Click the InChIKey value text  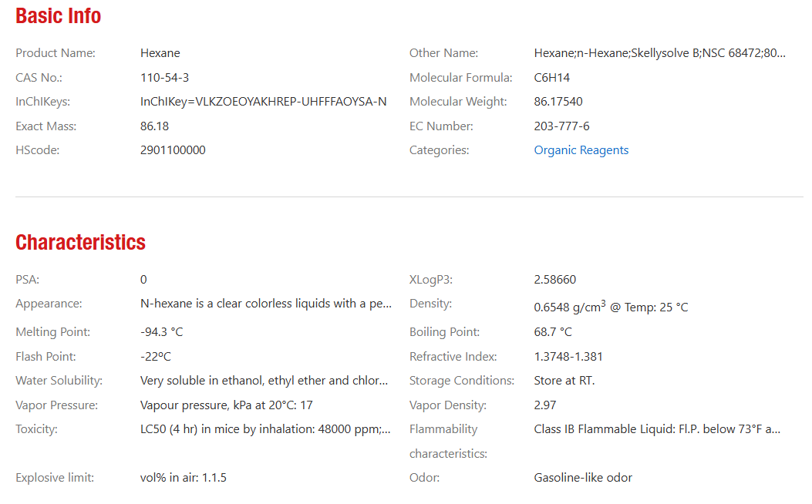tap(263, 102)
